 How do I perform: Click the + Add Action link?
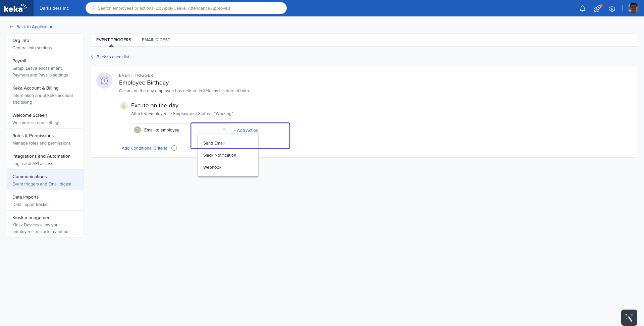(246, 130)
